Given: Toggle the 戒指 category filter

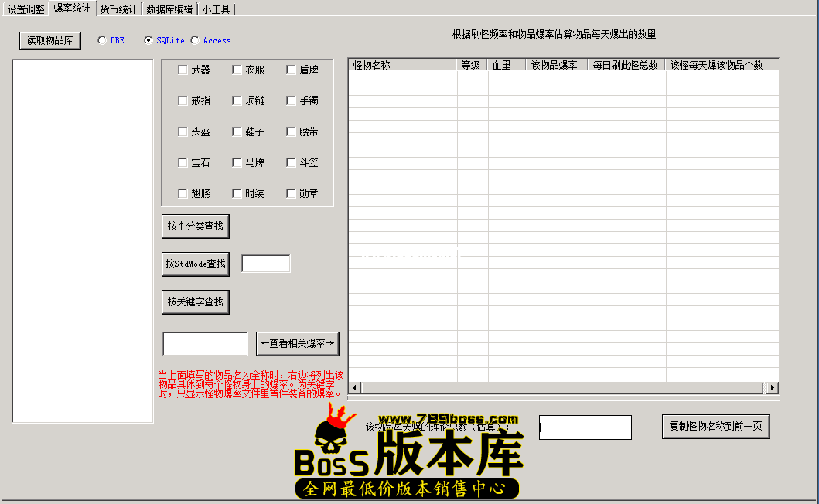Looking at the screenshot, I should 182,100.
